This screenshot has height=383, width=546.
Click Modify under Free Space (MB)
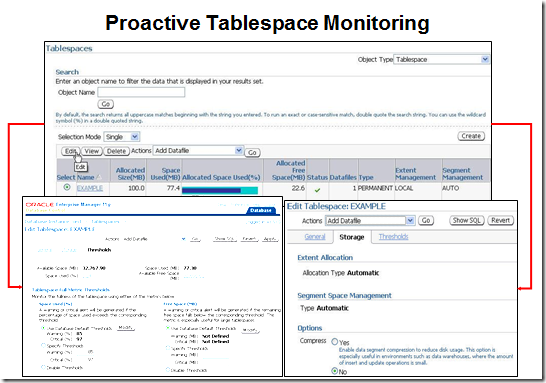coord(250,330)
